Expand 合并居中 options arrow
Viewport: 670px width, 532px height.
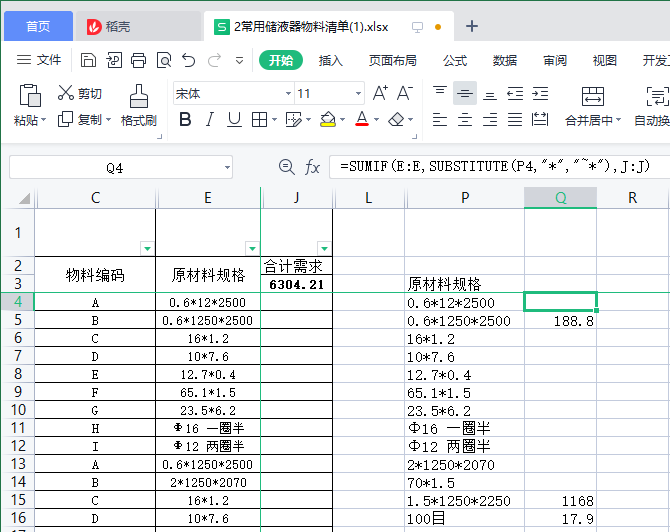tap(618, 120)
